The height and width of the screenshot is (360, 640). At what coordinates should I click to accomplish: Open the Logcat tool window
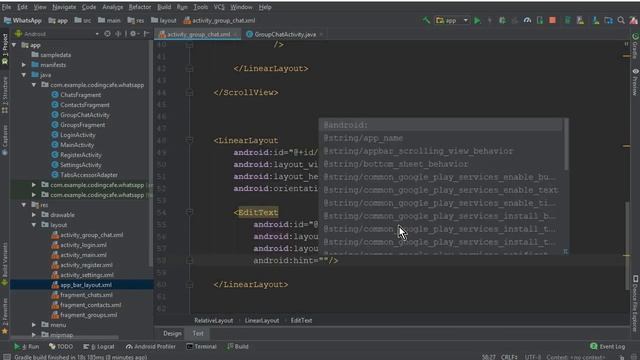[99, 347]
